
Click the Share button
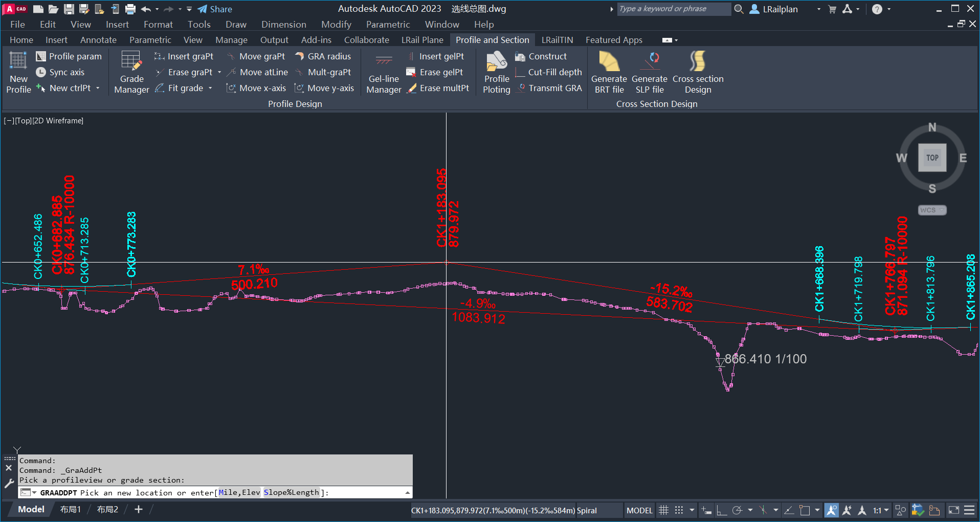tap(215, 9)
